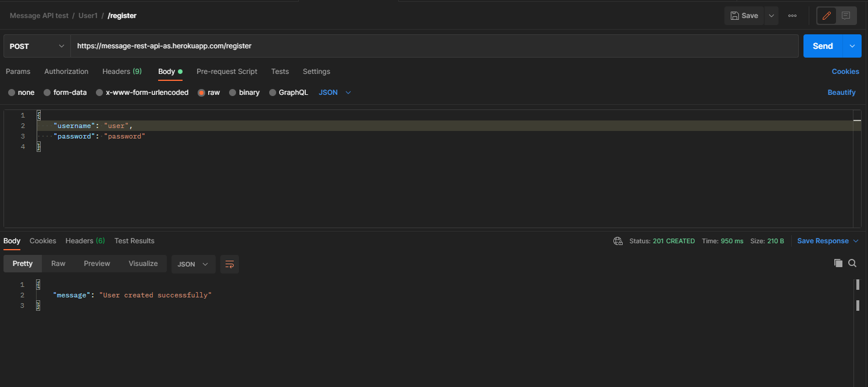Switch response view to Preview

[97, 264]
